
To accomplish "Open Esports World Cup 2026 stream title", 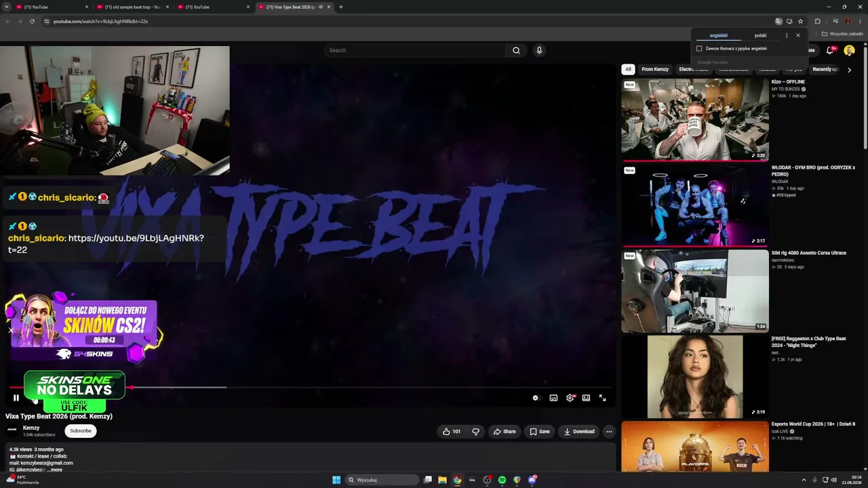I will tap(813, 424).
